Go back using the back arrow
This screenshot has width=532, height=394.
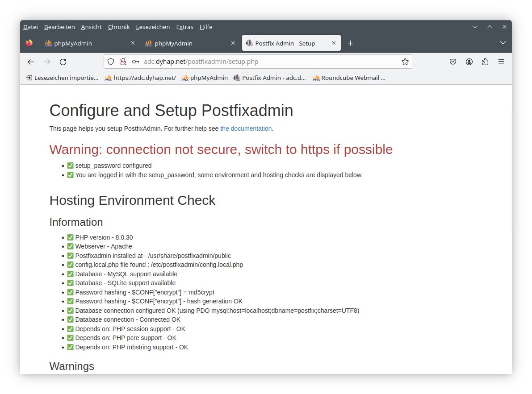click(x=31, y=62)
